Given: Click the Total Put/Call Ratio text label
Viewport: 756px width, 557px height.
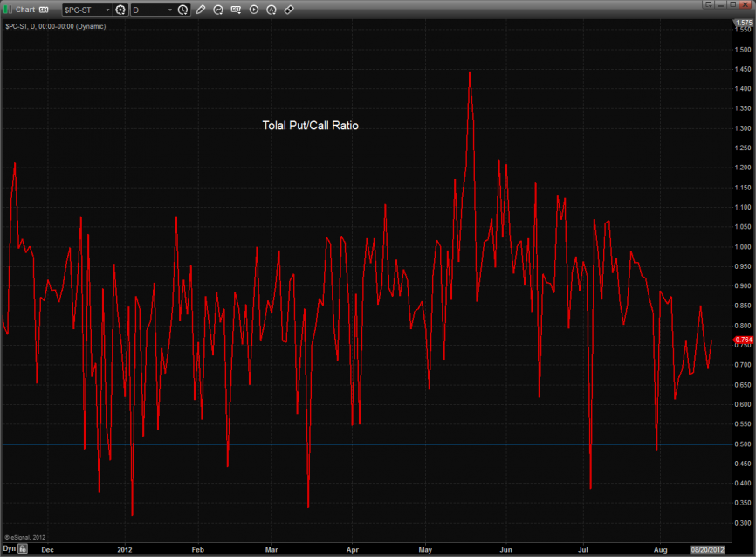Looking at the screenshot, I should coord(310,126).
